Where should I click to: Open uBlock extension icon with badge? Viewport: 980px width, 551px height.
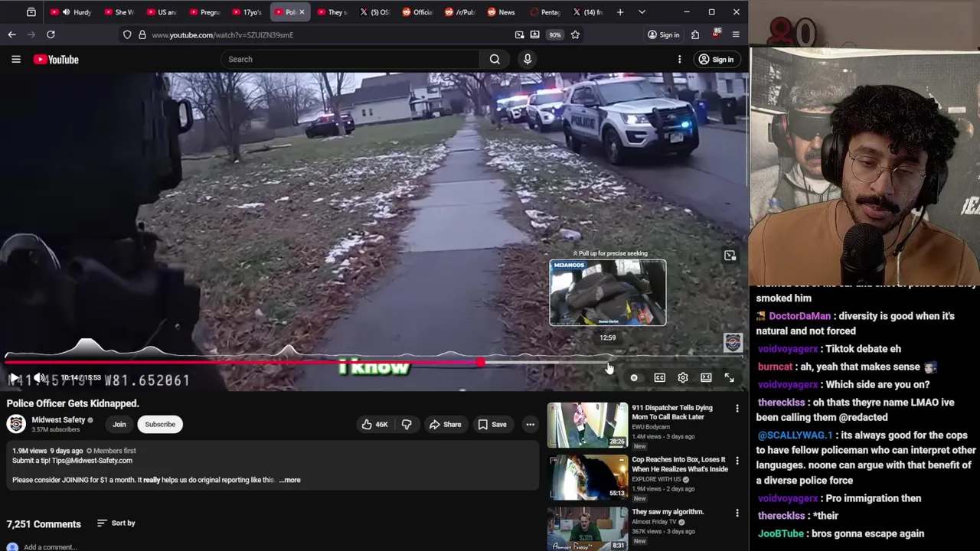pos(716,34)
